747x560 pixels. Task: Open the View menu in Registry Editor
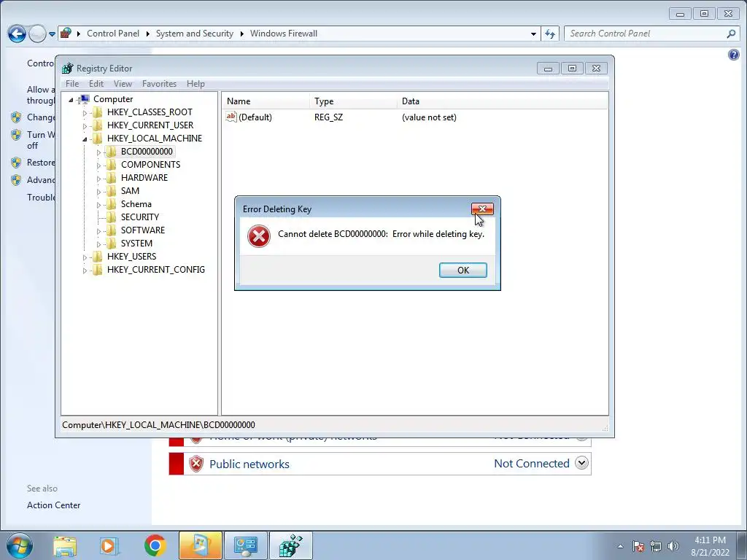tap(123, 84)
